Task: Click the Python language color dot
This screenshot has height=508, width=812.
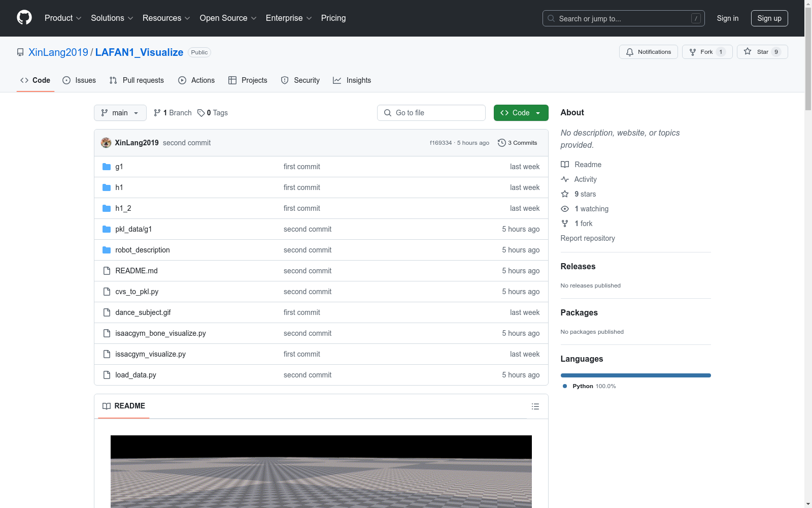Action: point(565,386)
